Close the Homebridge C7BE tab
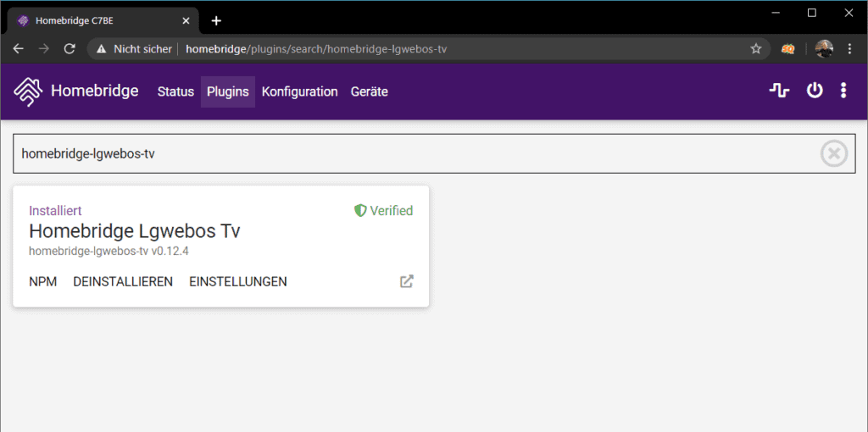The height and width of the screenshot is (432, 868). 186,21
